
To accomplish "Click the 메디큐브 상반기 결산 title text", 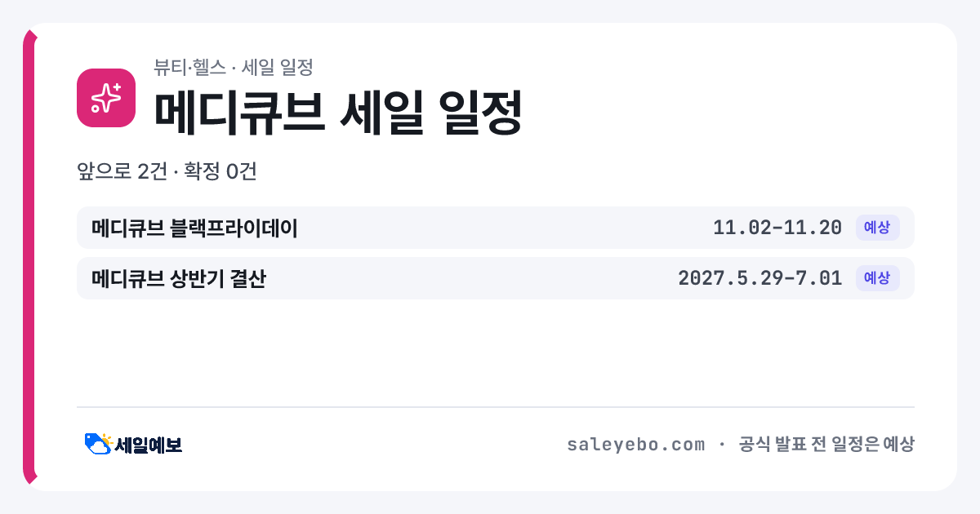I will pyautogui.click(x=179, y=278).
